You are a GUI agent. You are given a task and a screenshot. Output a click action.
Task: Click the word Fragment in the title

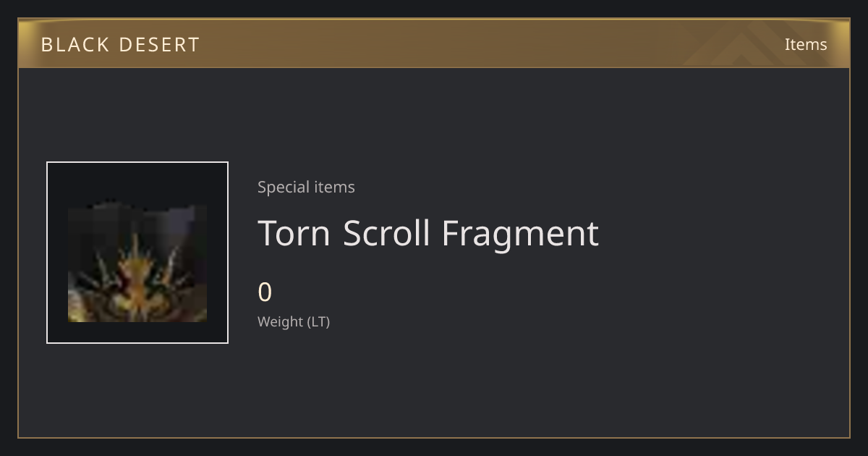coord(520,235)
